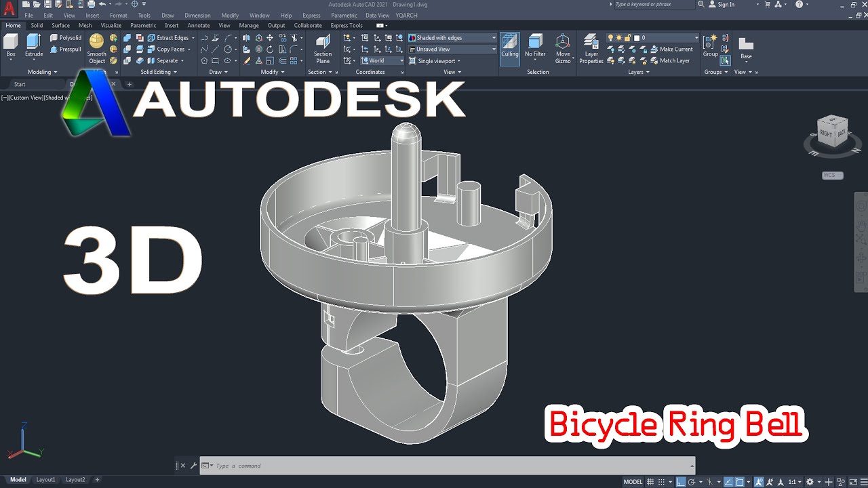Click the command line customize wrench icon

tap(193, 466)
